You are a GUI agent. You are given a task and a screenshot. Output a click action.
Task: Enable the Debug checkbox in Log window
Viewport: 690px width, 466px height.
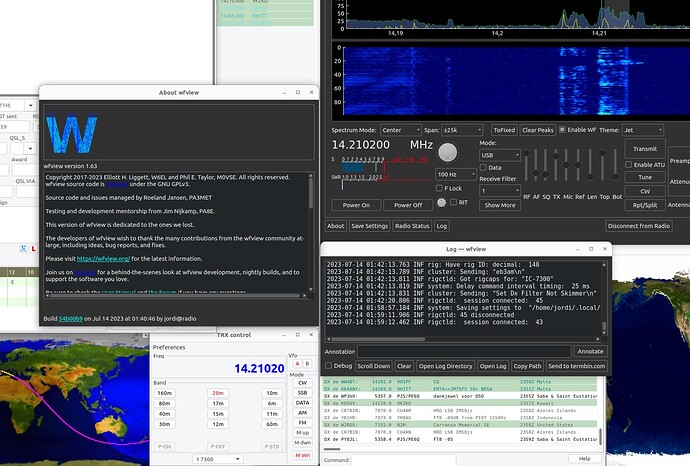[x=328, y=366]
